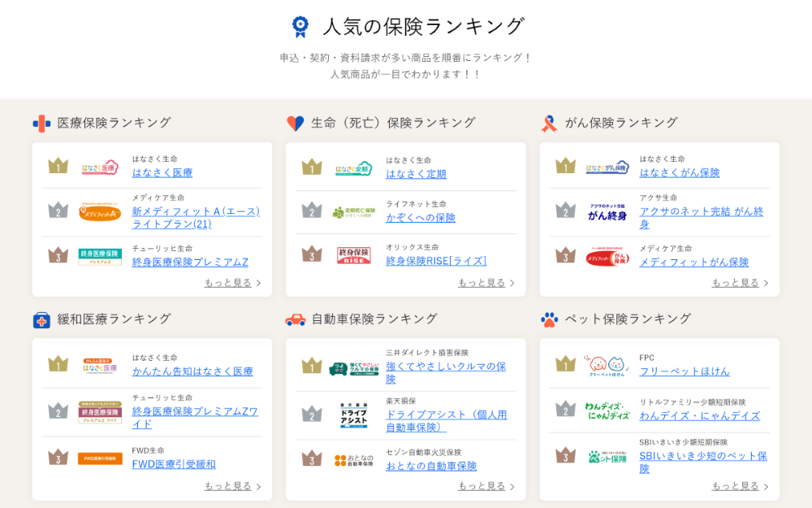Viewport: 812px width, 508px height.
Task: Click the かぞくへの保険 Lifenet logo
Action: (x=354, y=212)
